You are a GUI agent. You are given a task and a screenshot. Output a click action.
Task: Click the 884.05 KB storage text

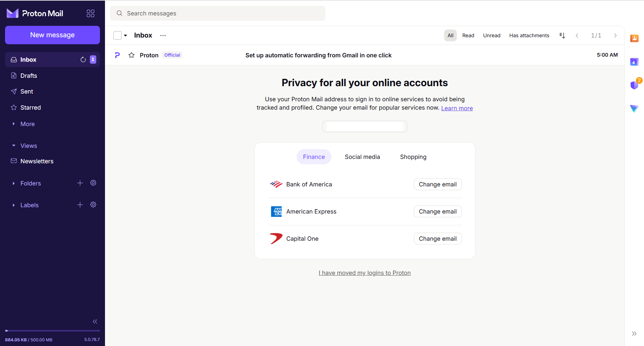click(x=16, y=340)
